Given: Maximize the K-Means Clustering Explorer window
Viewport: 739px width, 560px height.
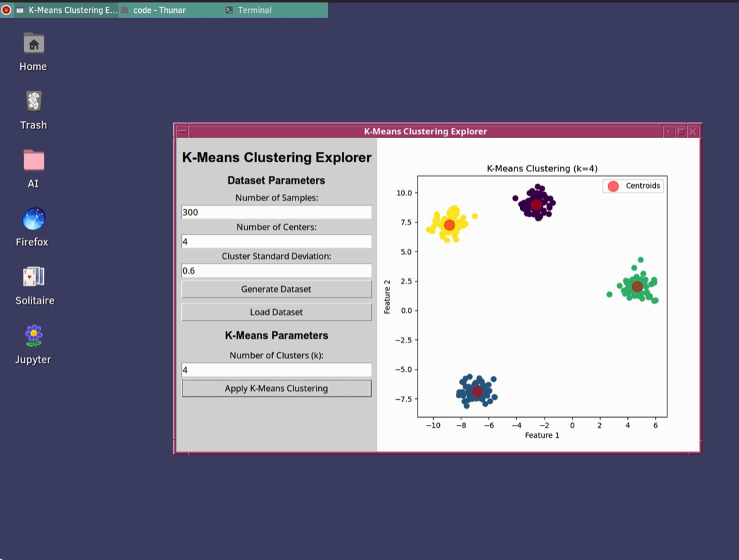Looking at the screenshot, I should [x=680, y=131].
